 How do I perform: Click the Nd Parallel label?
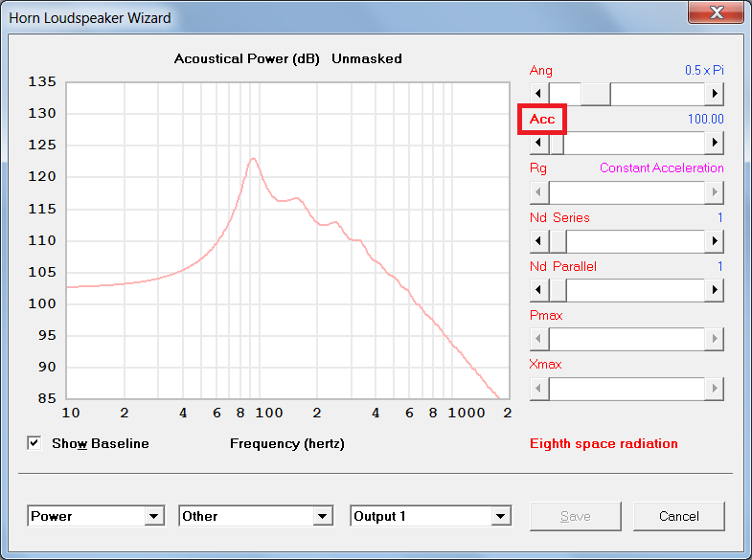click(563, 266)
